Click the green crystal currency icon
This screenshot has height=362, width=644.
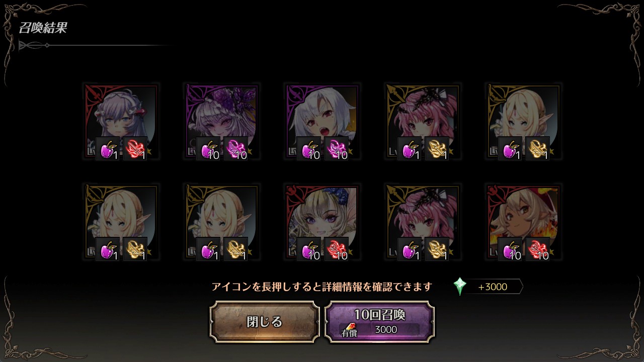(x=460, y=287)
